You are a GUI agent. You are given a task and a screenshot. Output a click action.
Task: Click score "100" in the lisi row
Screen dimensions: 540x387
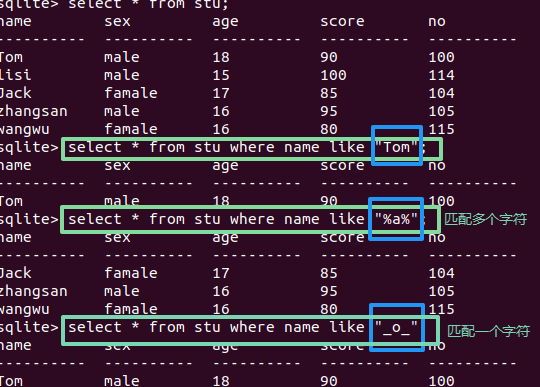pyautogui.click(x=333, y=75)
